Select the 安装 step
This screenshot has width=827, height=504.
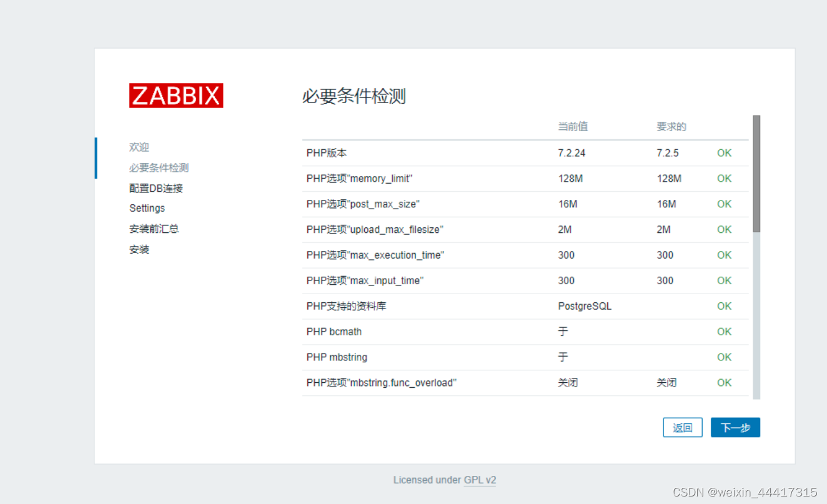click(139, 249)
